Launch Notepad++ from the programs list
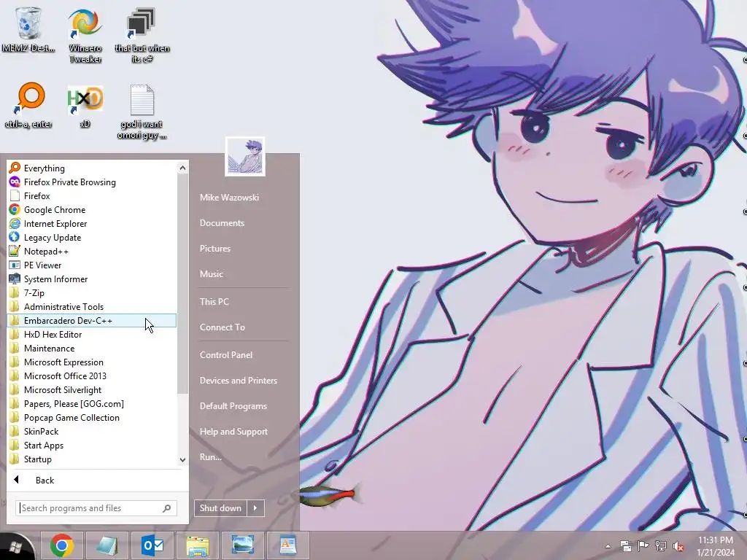 91,251
